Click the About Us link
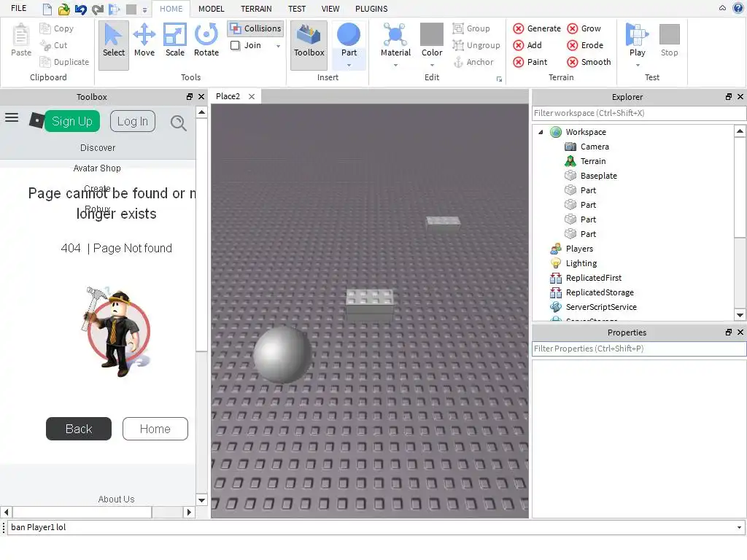The image size is (747, 560). click(116, 499)
